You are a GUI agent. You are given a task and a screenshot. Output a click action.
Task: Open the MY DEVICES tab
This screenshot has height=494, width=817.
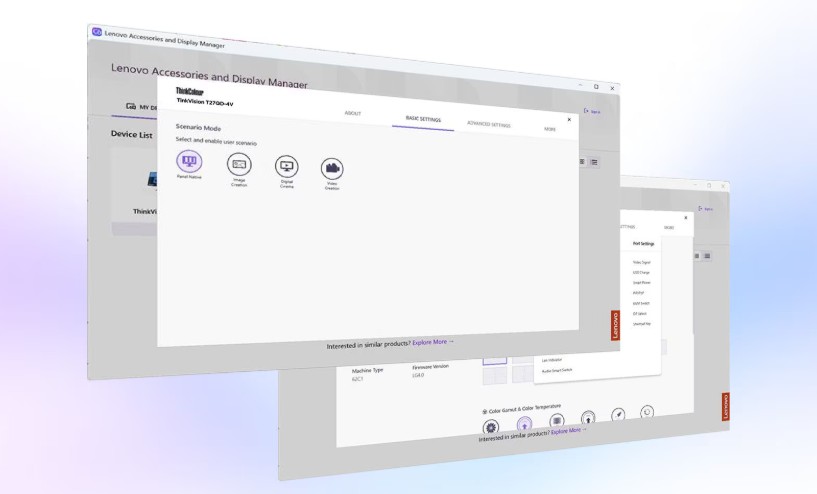(x=143, y=107)
